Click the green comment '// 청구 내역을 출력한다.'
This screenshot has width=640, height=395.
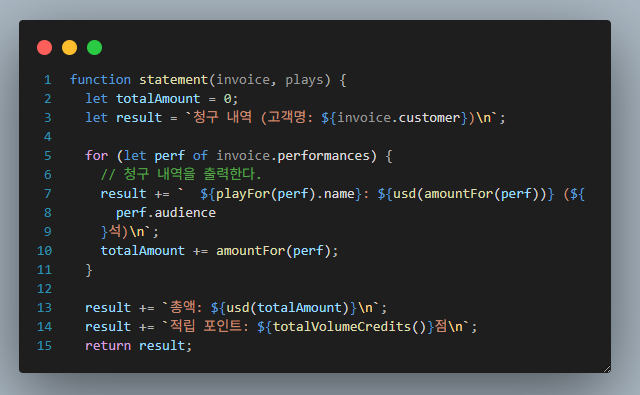click(181, 174)
